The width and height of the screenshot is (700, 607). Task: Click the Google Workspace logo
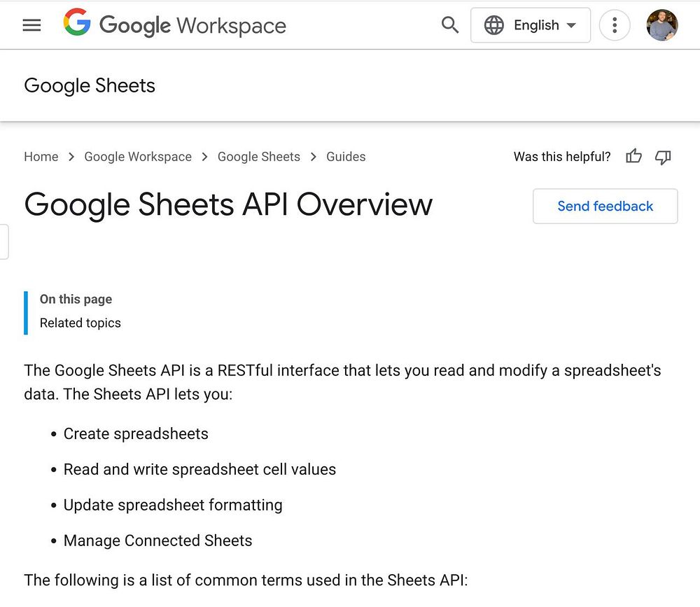[174, 25]
